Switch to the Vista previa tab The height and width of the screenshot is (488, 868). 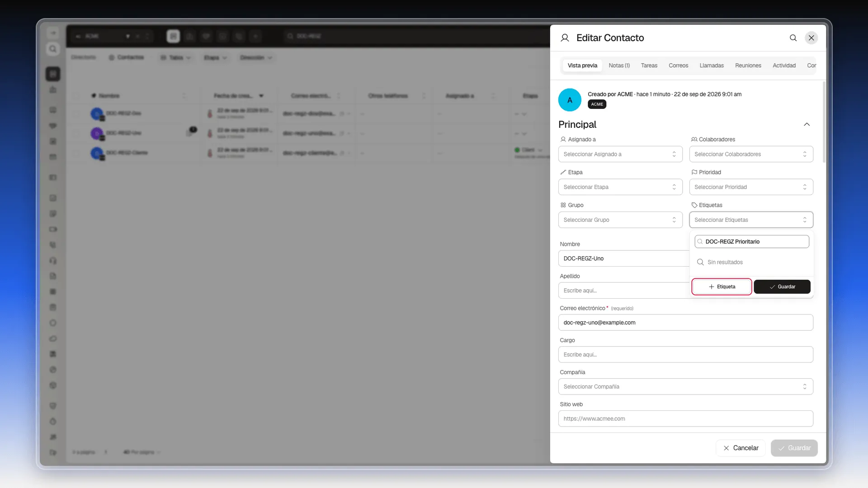click(x=582, y=66)
